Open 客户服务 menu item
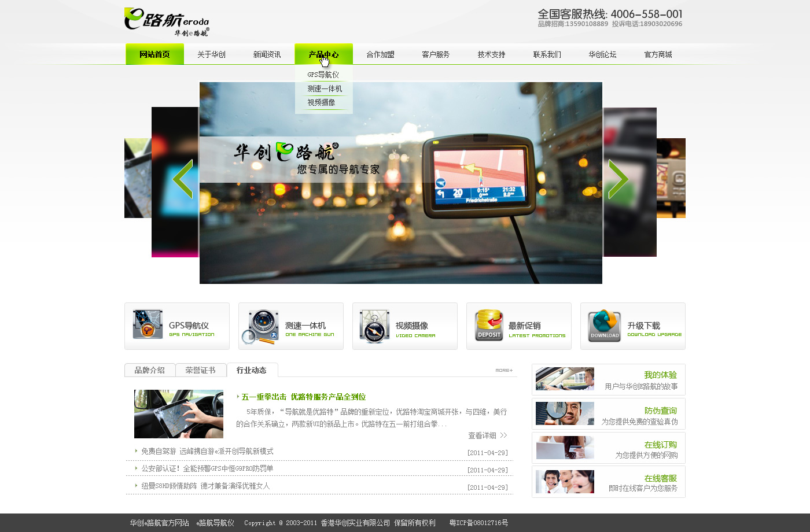Image resolution: width=810 pixels, height=532 pixels. [x=436, y=54]
